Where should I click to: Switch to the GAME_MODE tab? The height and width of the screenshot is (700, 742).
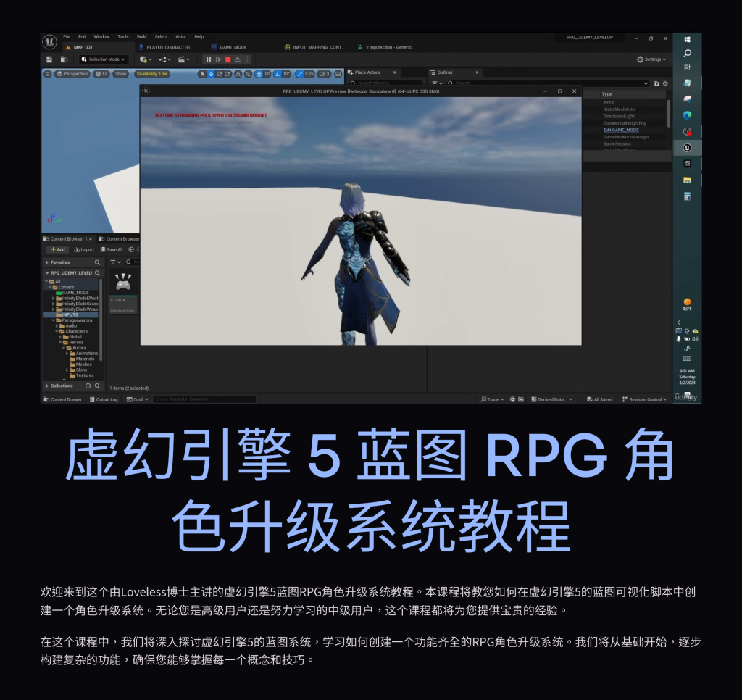(x=229, y=47)
